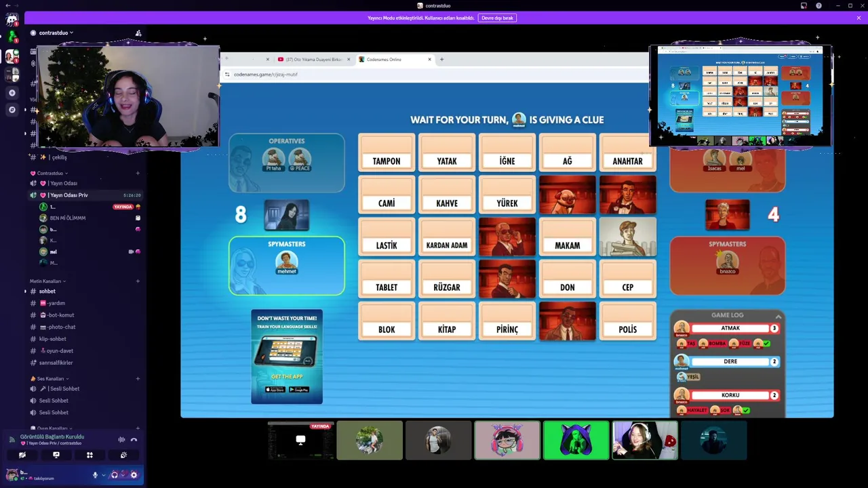Mute the microphone in user panel
868x488 pixels.
coord(95,475)
